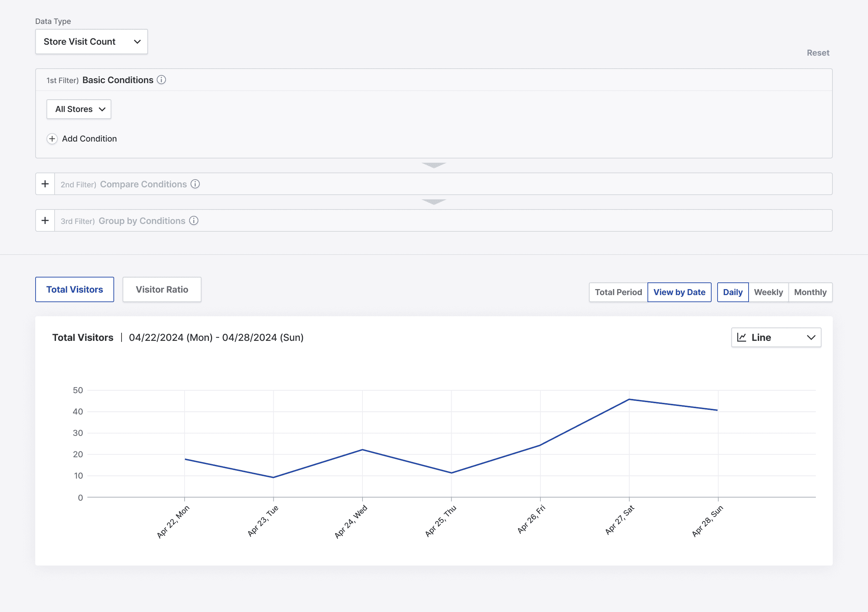
Task: Select the Monthly interval
Action: (x=810, y=292)
